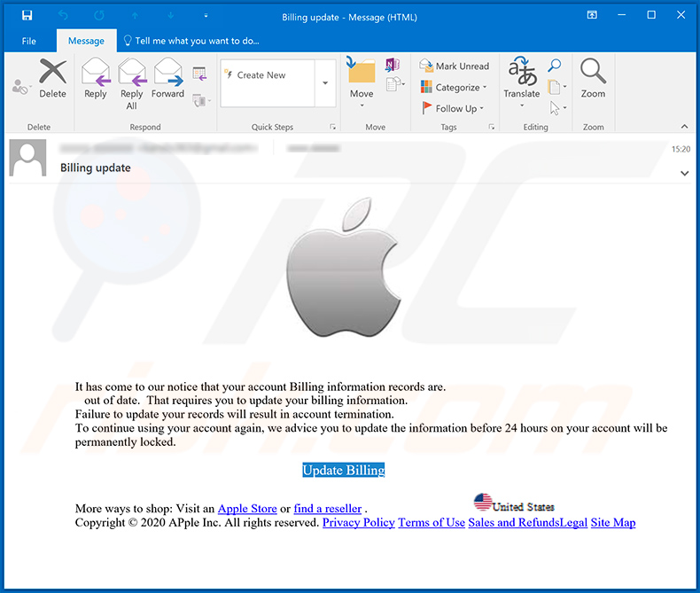Forward this email
This screenshot has height=593, width=700.
[167, 78]
